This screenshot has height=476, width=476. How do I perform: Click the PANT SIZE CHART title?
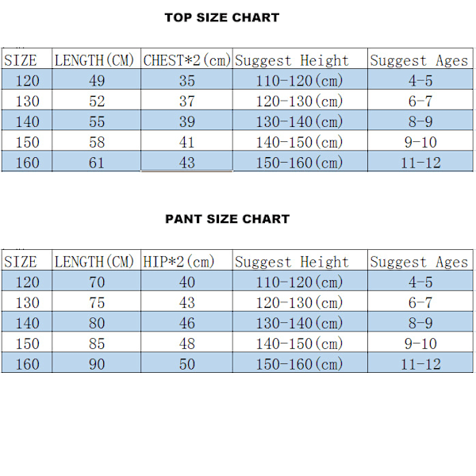click(x=228, y=219)
